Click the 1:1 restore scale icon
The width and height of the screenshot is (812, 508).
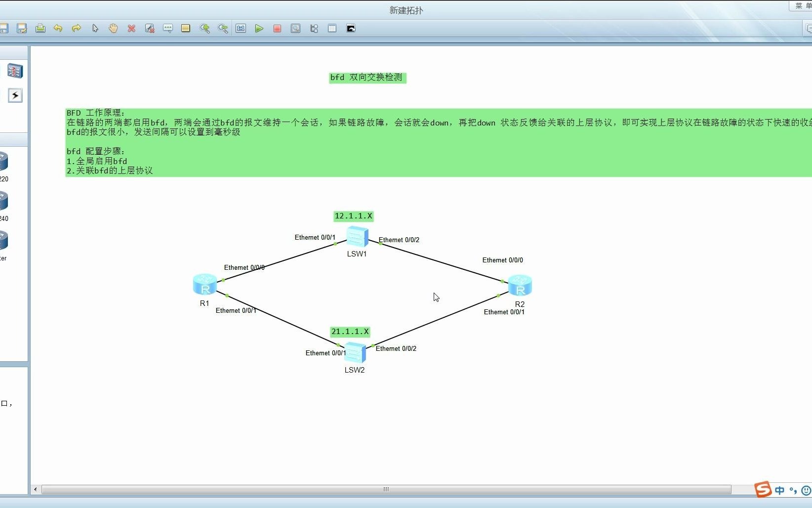coord(241,28)
